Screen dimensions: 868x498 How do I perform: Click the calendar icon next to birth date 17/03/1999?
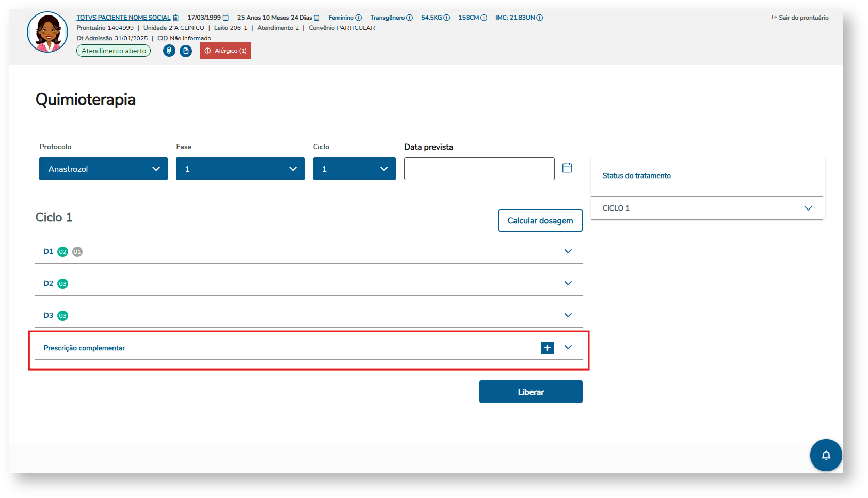pyautogui.click(x=226, y=18)
